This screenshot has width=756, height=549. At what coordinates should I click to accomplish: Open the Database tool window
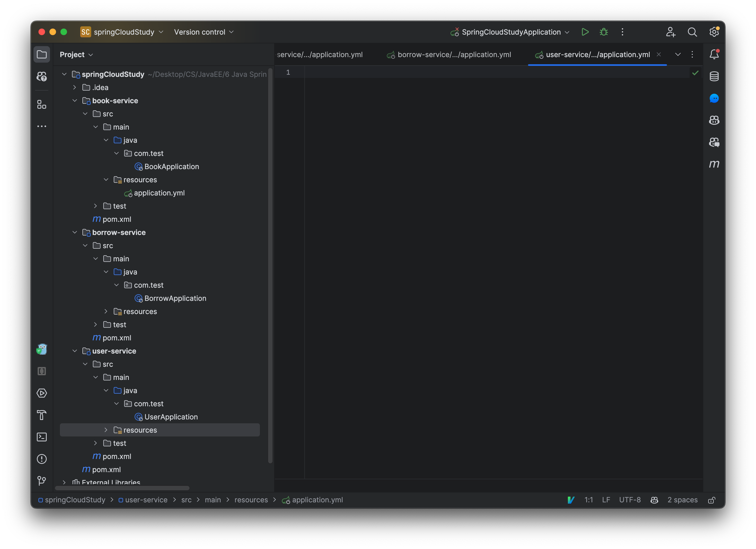pyautogui.click(x=714, y=76)
